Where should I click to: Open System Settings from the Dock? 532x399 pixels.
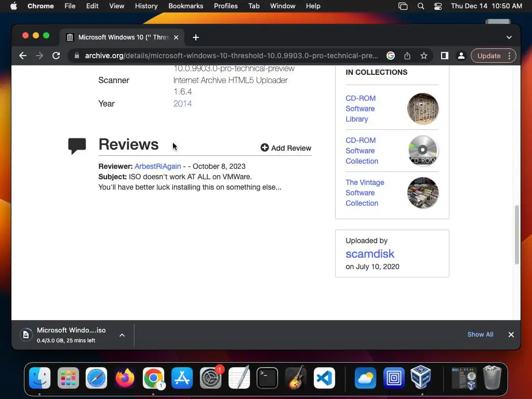(x=210, y=378)
